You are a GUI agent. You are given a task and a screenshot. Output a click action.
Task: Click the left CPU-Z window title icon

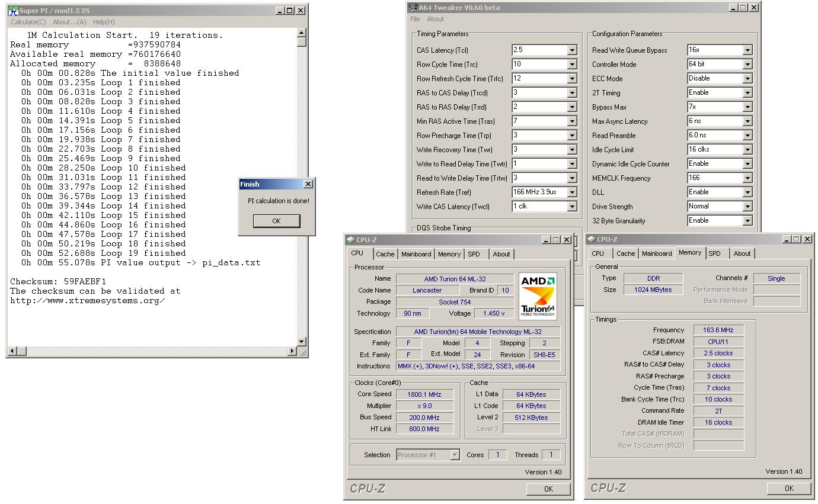point(350,240)
